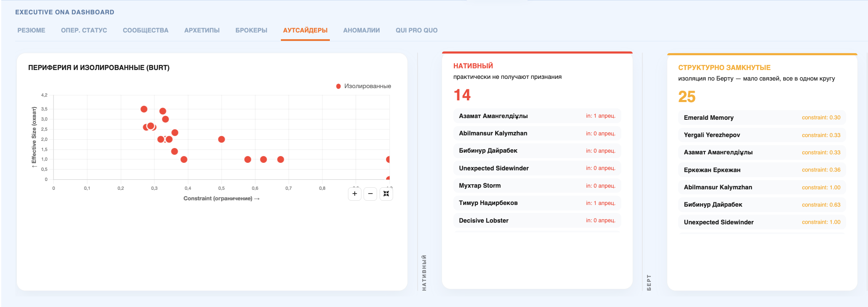Zoom in on the Burt scatter chart
The image size is (868, 307).
pos(355,194)
